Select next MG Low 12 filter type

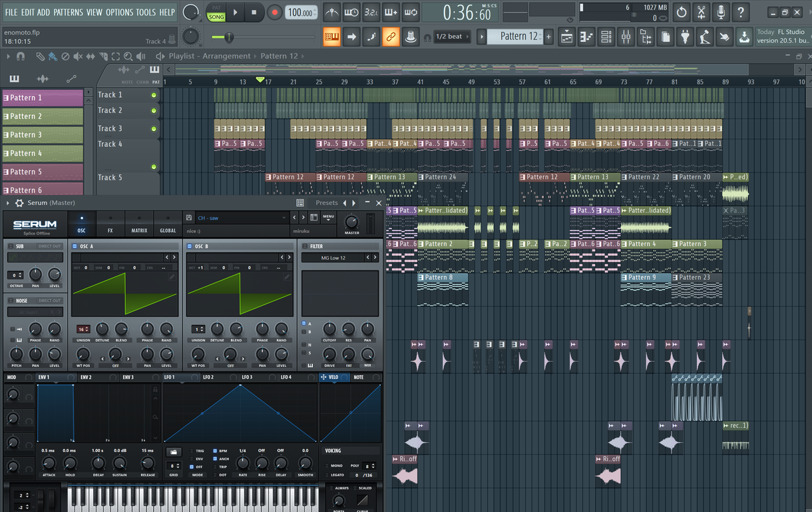coord(376,258)
